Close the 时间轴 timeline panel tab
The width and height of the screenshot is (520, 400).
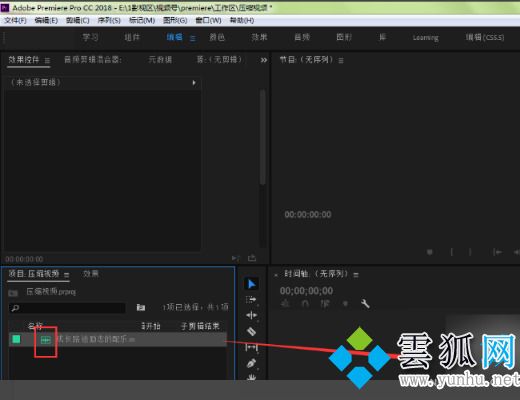pos(276,275)
